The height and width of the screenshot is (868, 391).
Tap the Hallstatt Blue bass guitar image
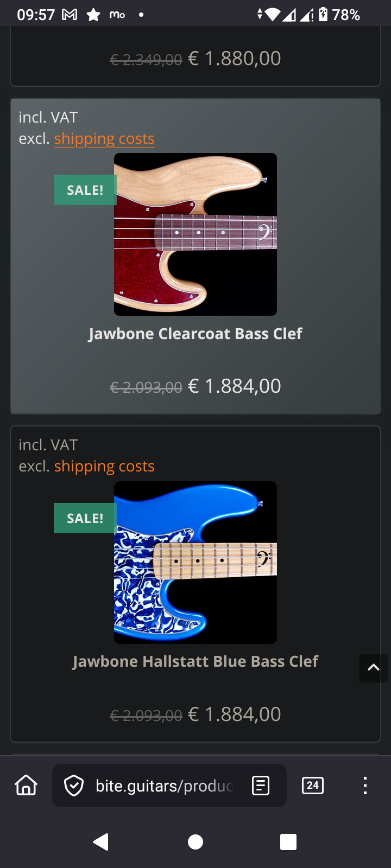coord(195,563)
